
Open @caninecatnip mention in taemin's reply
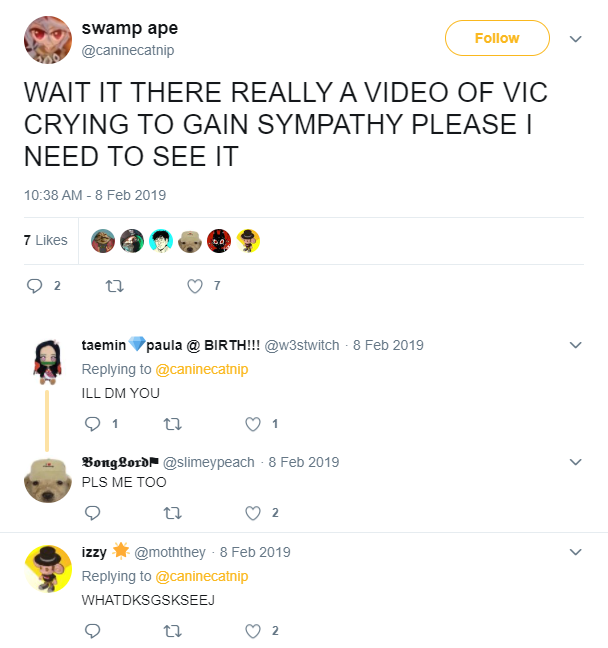point(202,369)
